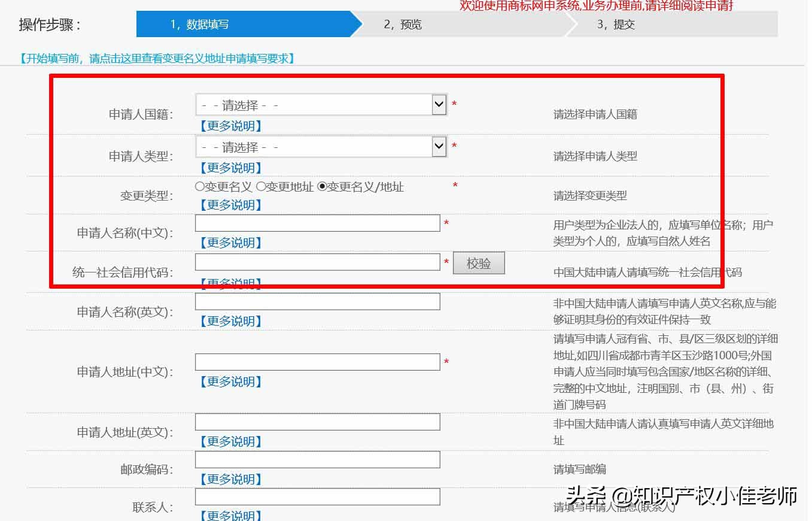
Task: Click the 申请人名称(中文) input field
Action: 317,223
